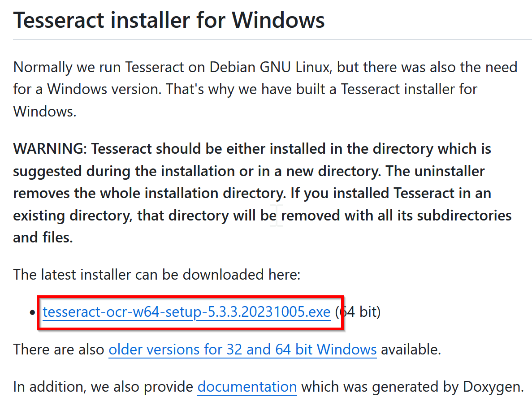Click the bold "and files." text

click(x=43, y=238)
